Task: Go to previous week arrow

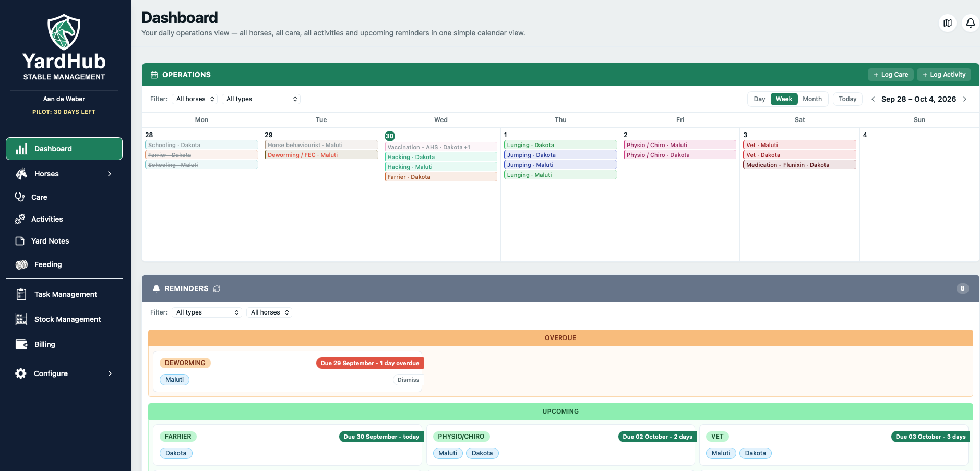Action: click(873, 99)
